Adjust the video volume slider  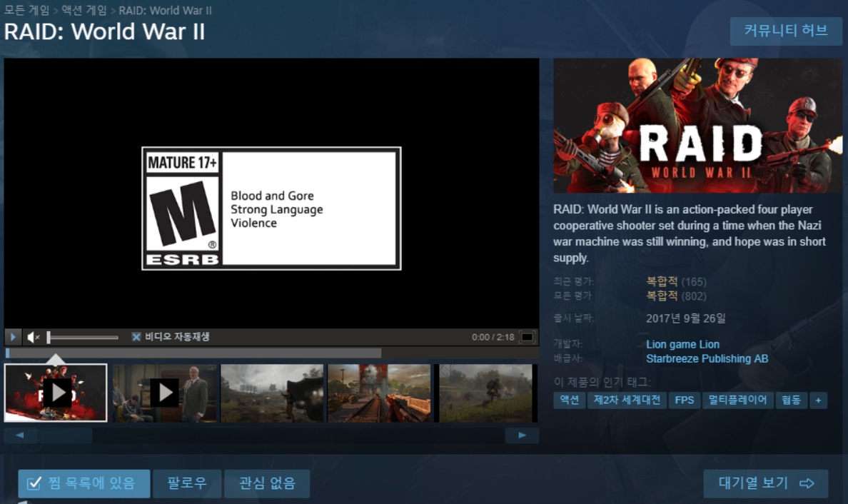pos(83,338)
